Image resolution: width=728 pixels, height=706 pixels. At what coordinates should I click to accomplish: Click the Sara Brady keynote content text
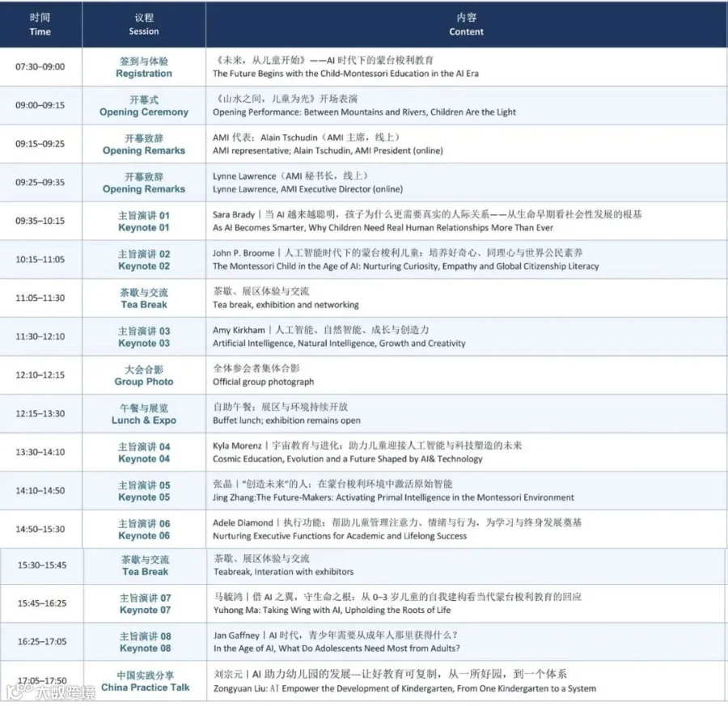pos(427,221)
